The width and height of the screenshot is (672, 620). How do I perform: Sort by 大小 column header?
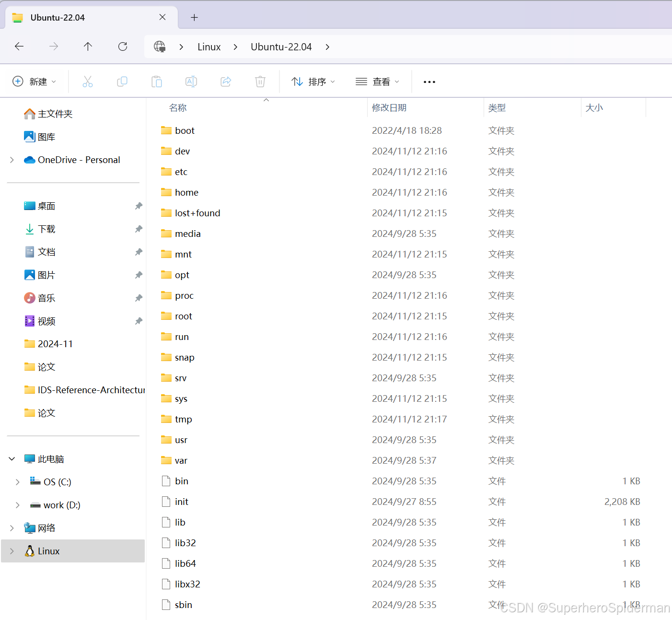[594, 108]
